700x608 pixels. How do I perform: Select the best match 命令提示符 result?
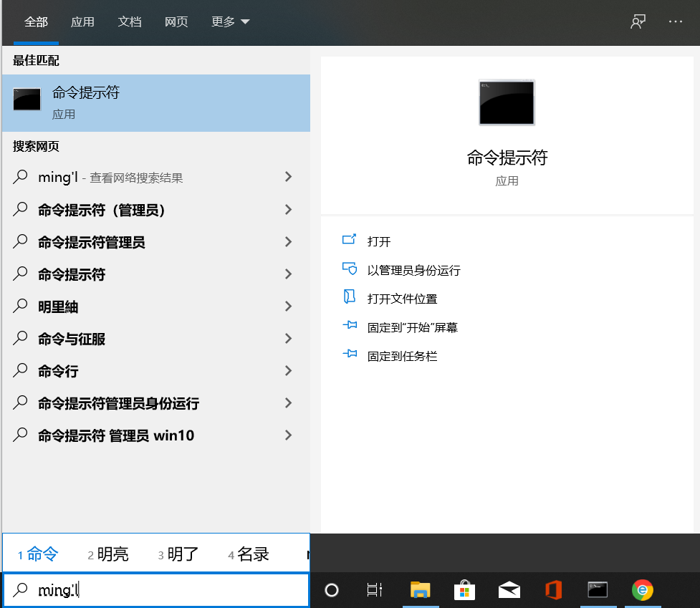(x=156, y=103)
